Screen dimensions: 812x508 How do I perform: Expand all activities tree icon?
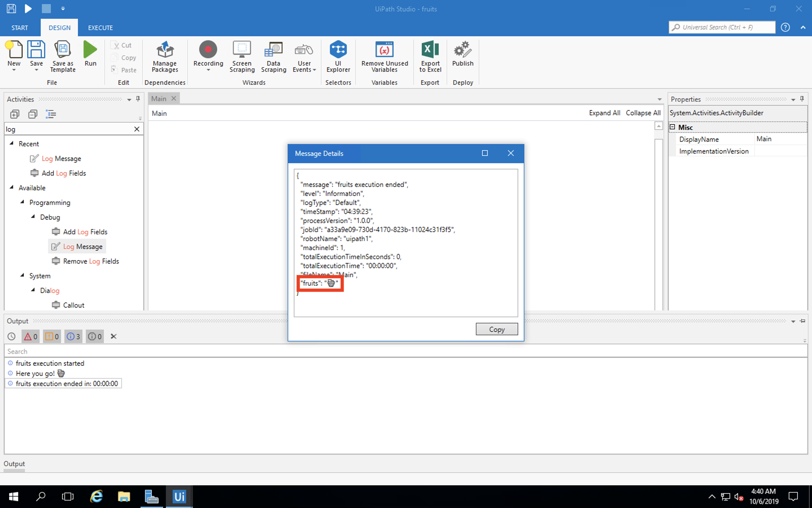(x=14, y=114)
